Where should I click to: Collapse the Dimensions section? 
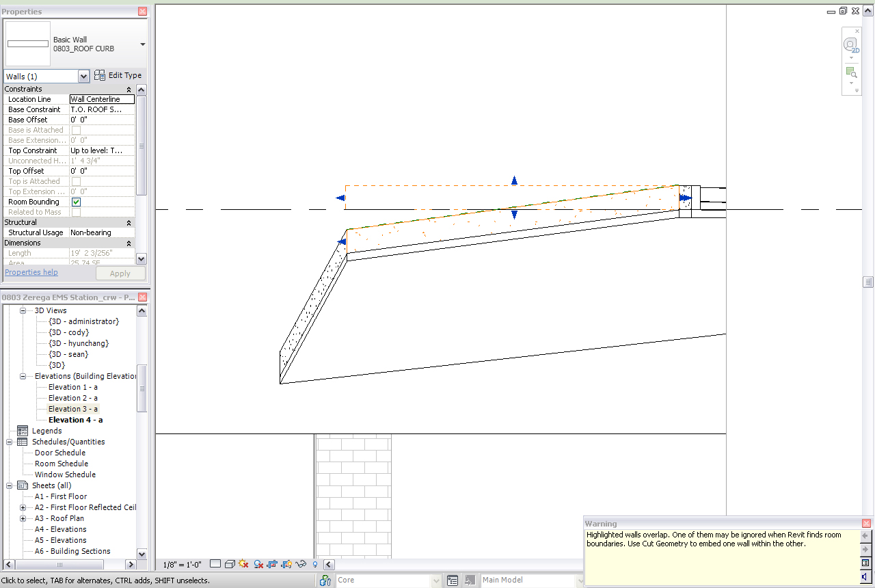pyautogui.click(x=129, y=243)
